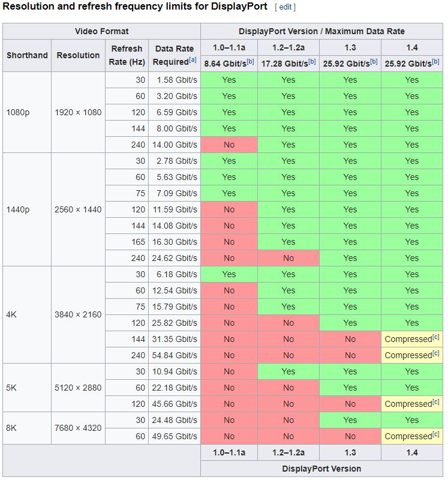Viewport: 448px width, 480px height.
Task: Click the 24.48 Gbit/s data rate cell
Action: (x=175, y=420)
